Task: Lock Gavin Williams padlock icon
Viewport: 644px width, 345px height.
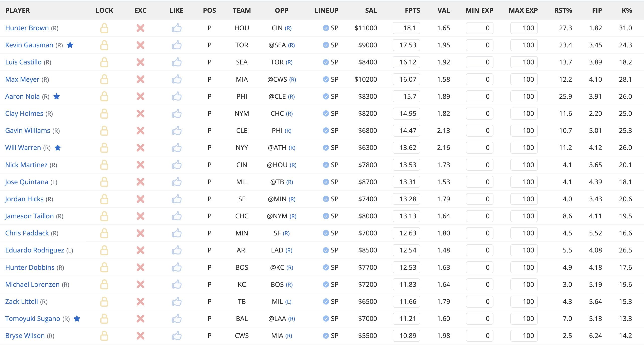Action: point(104,131)
